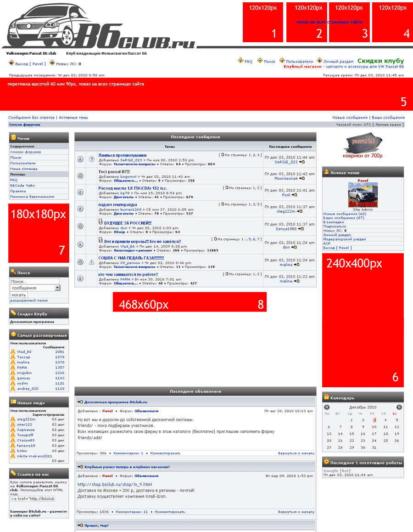Click the paperclip icon beside Вот и пришли морозы
This screenshot has width=413, height=532.
click(x=100, y=240)
